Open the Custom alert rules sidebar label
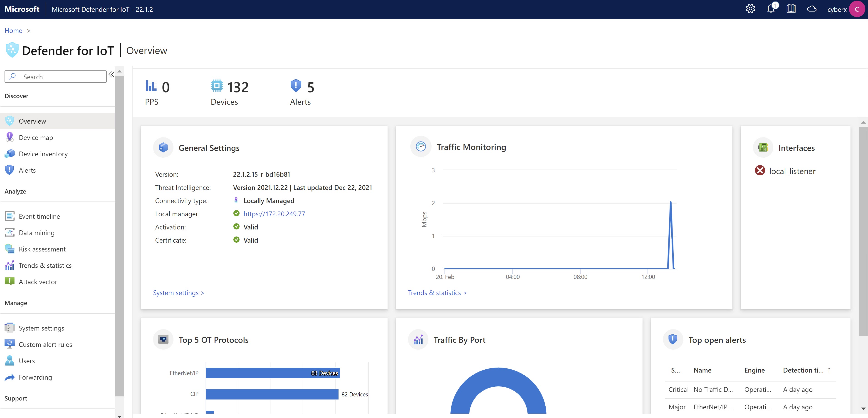Image resolution: width=868 pixels, height=418 pixels. click(45, 345)
